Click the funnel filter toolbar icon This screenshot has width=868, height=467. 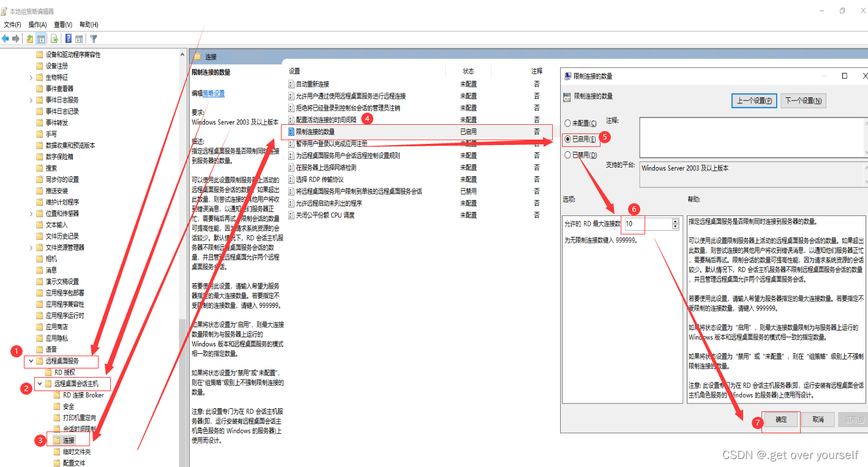pyautogui.click(x=94, y=39)
